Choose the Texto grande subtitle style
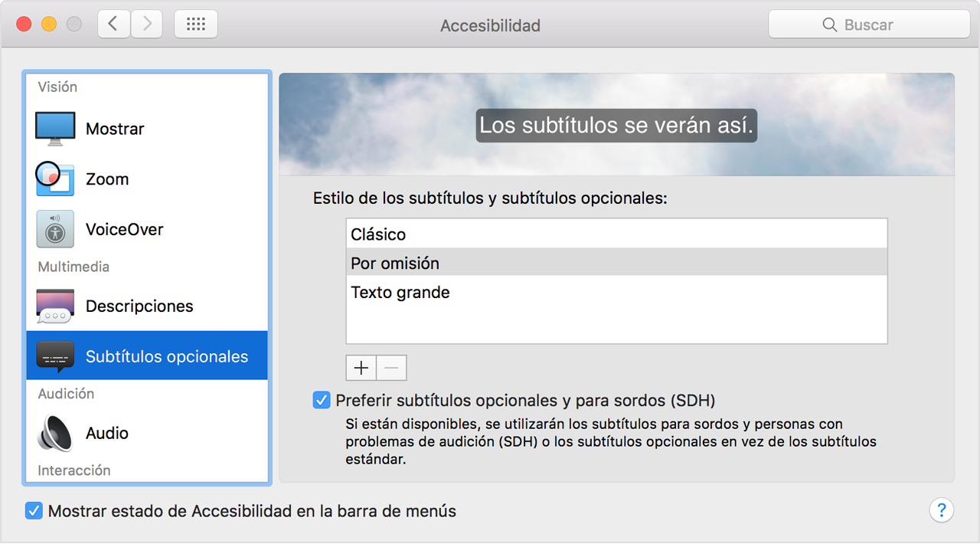Screen dimensions: 980x544 tap(616, 292)
